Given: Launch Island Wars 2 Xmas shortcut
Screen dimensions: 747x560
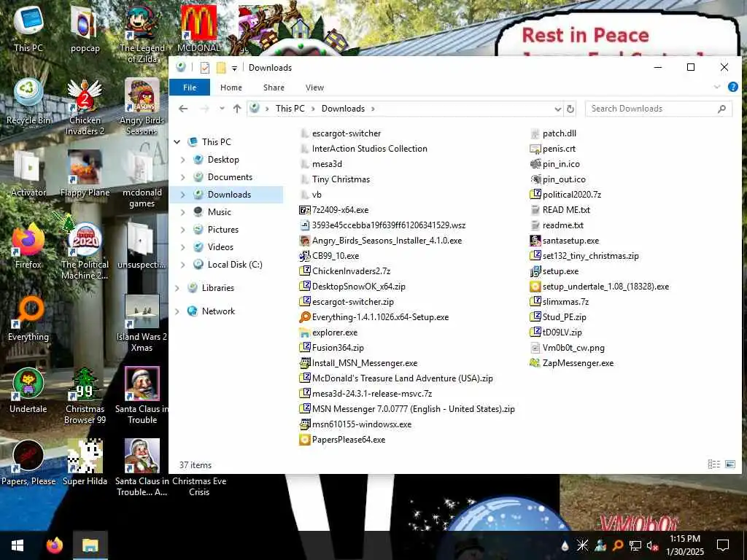Looking at the screenshot, I should coord(142,324).
